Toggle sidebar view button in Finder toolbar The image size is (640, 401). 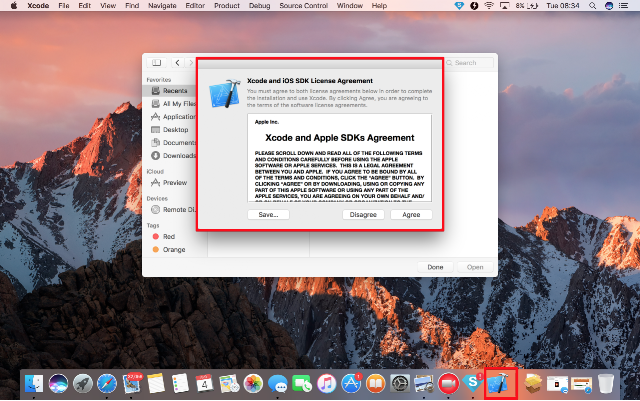pos(156,62)
